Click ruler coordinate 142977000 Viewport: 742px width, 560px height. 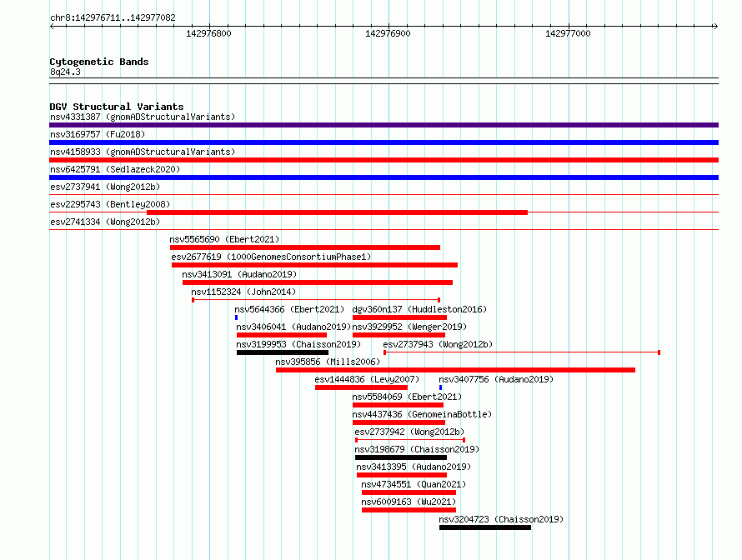[x=568, y=33]
